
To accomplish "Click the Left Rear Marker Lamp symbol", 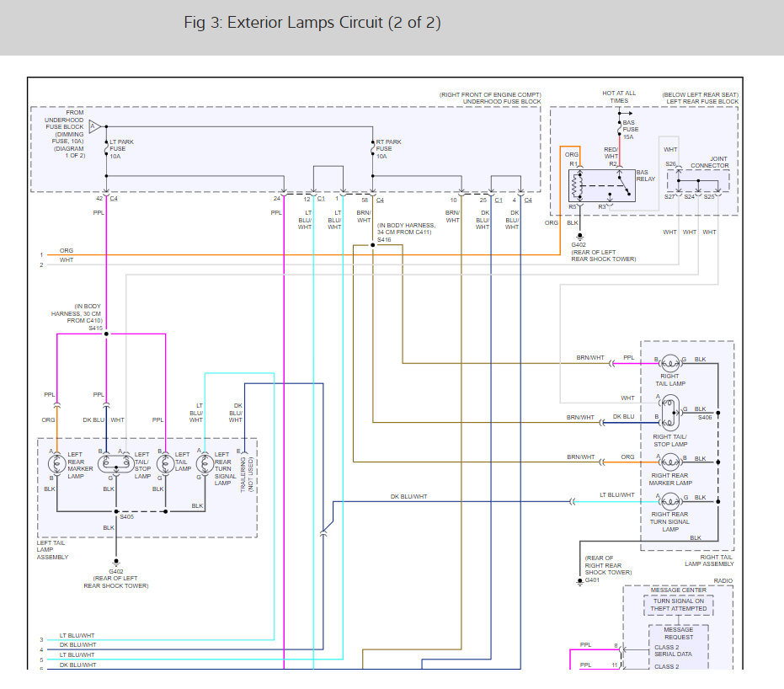I will tap(56, 464).
